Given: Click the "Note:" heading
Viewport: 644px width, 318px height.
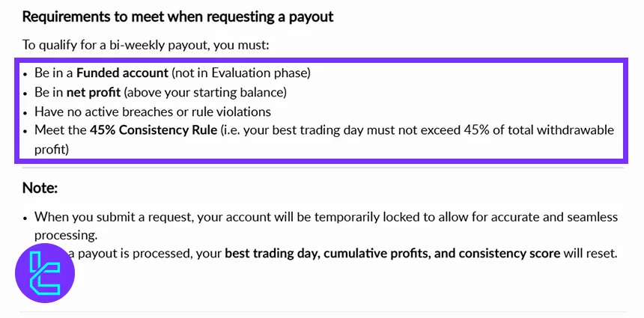Looking at the screenshot, I should (x=40, y=188).
